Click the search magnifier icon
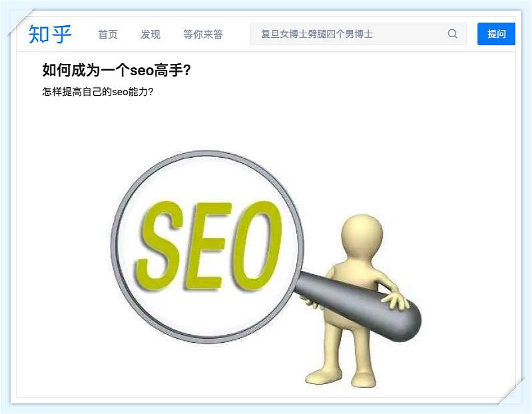 [452, 33]
